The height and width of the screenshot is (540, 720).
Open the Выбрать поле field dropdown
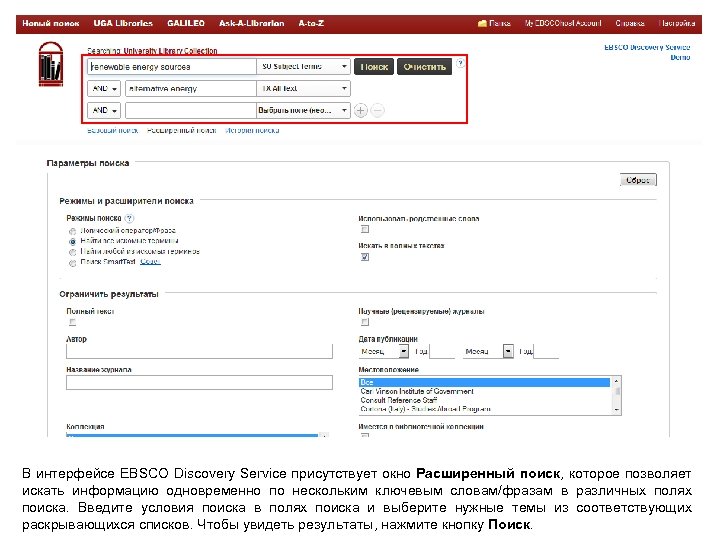(x=303, y=110)
